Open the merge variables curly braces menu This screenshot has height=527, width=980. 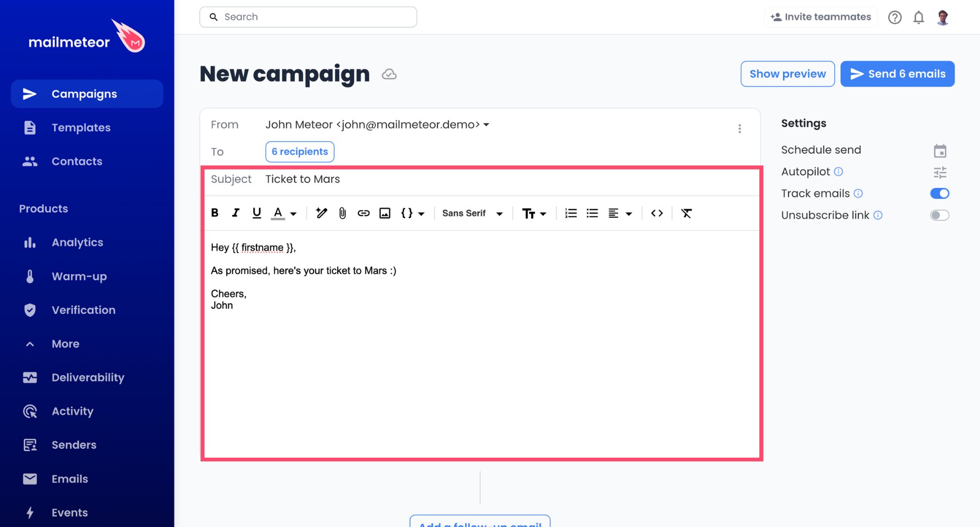pyautogui.click(x=412, y=213)
